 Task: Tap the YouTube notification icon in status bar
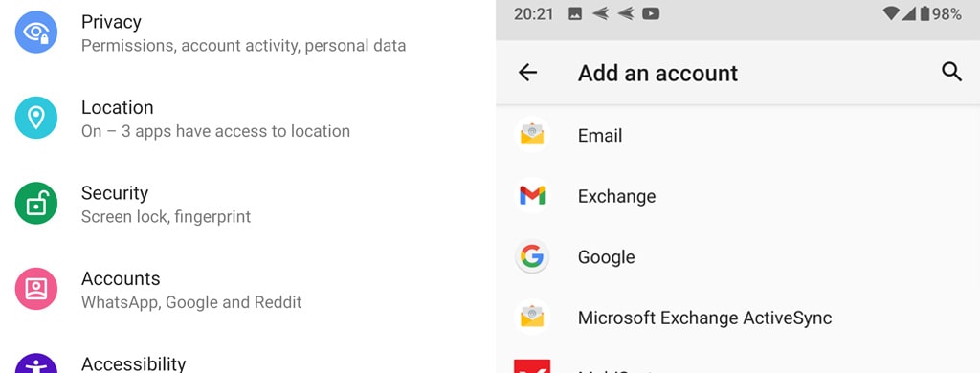click(x=651, y=13)
